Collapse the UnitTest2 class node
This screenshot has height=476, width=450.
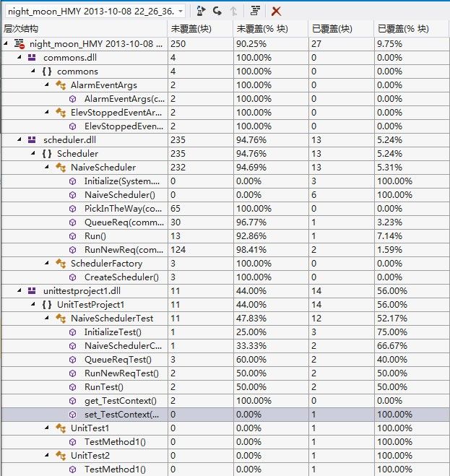point(47,455)
